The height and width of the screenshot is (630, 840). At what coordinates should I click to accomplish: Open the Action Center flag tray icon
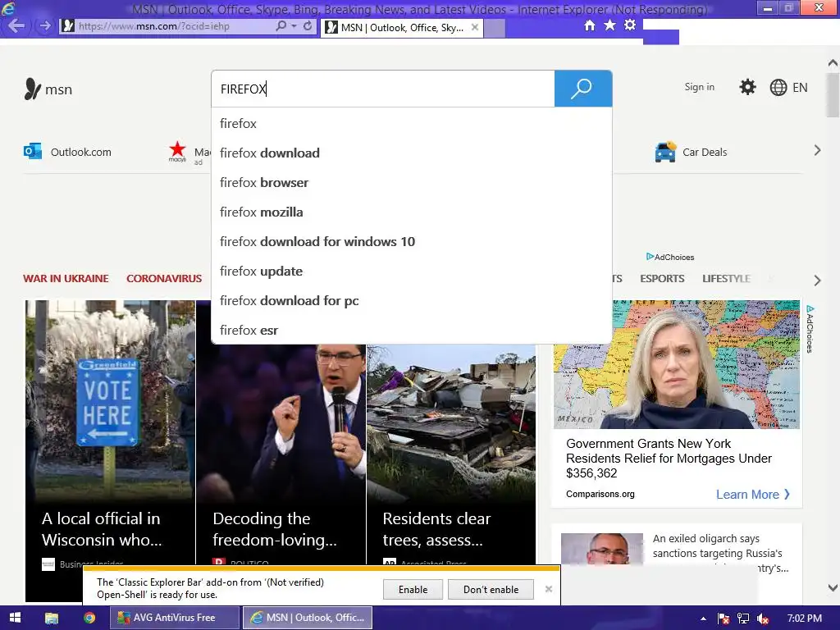[724, 619]
